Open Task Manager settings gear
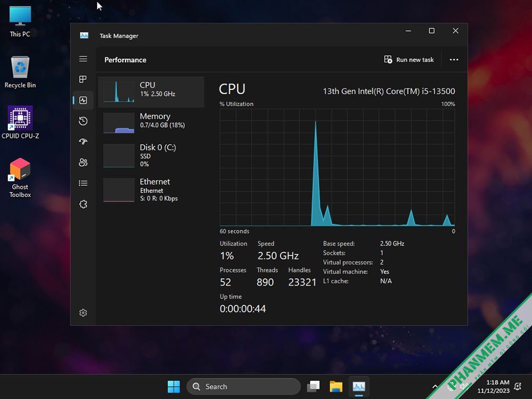The image size is (532, 399). point(83,313)
